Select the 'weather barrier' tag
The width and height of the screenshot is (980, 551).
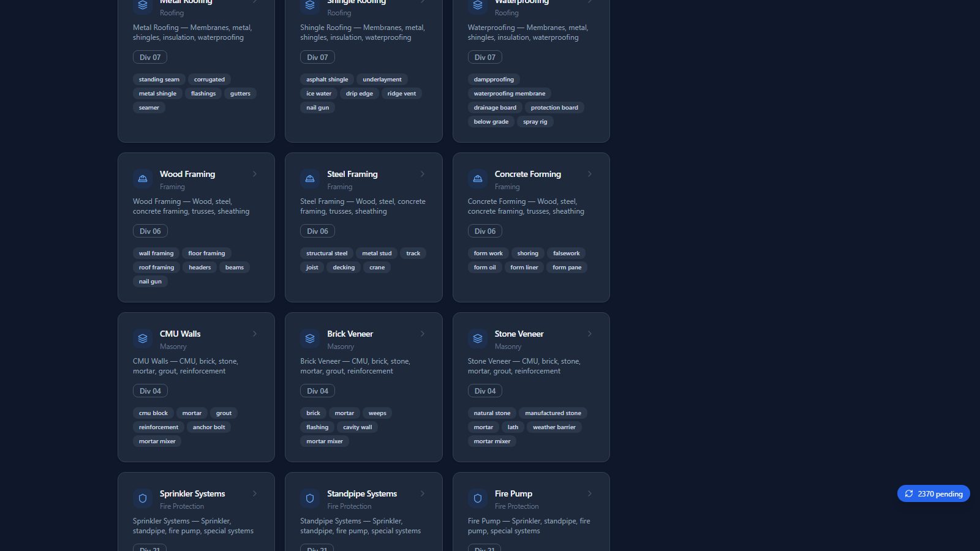coord(554,427)
